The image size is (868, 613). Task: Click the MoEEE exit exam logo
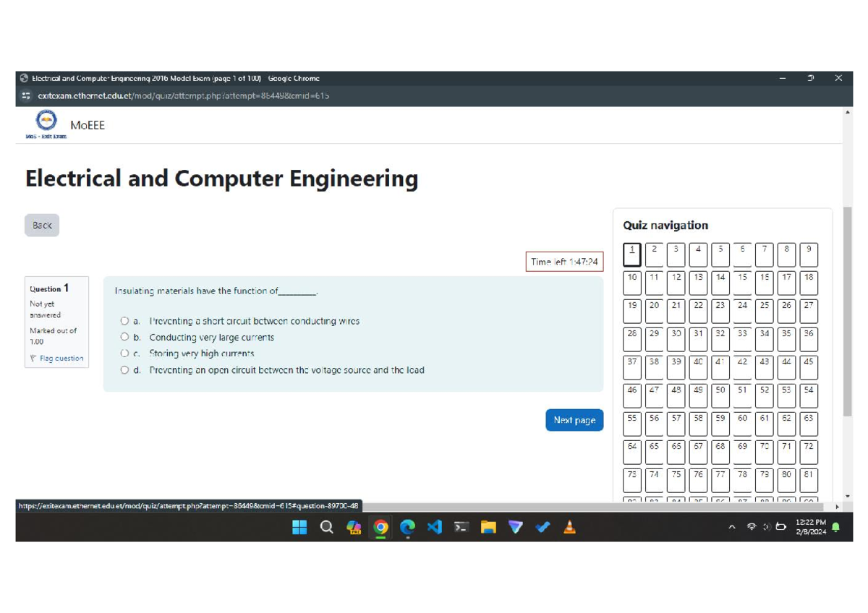(46, 121)
